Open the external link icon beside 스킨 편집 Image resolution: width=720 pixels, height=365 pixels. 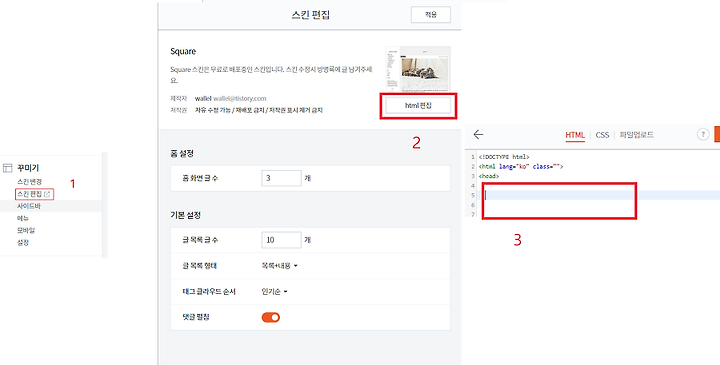(47, 194)
